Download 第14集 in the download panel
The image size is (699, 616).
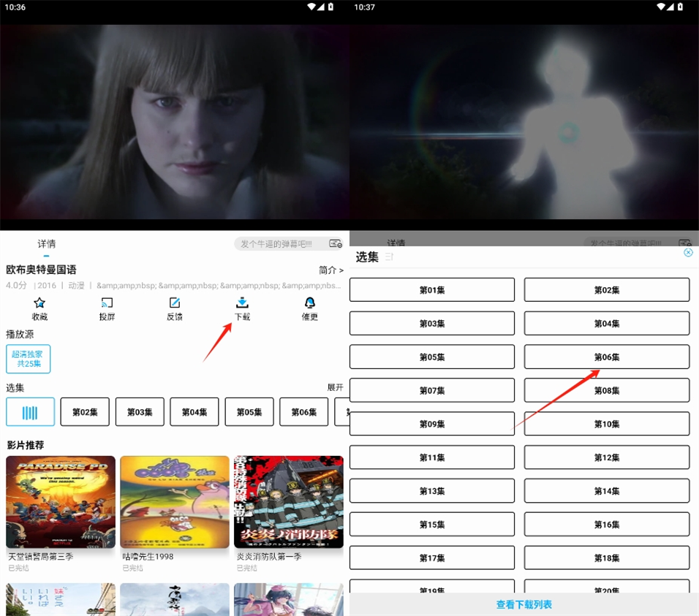click(x=607, y=491)
